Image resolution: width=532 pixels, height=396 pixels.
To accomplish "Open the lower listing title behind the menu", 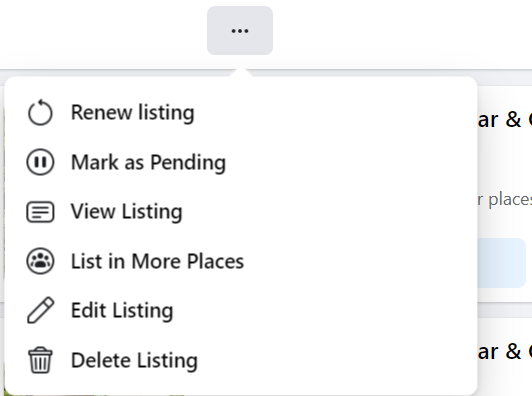I will [505, 352].
